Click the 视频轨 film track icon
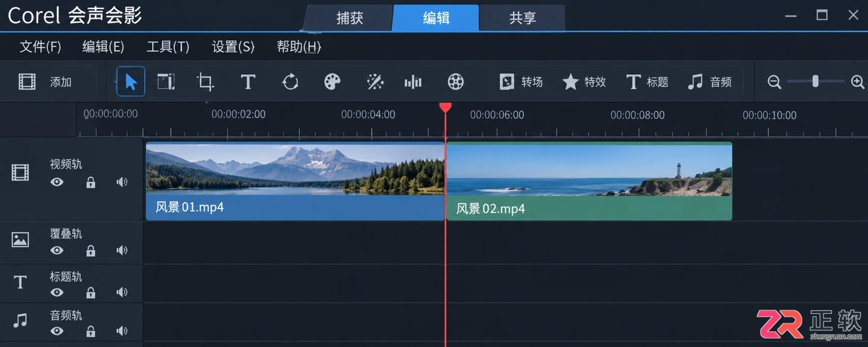This screenshot has width=868, height=347. pyautogui.click(x=20, y=173)
